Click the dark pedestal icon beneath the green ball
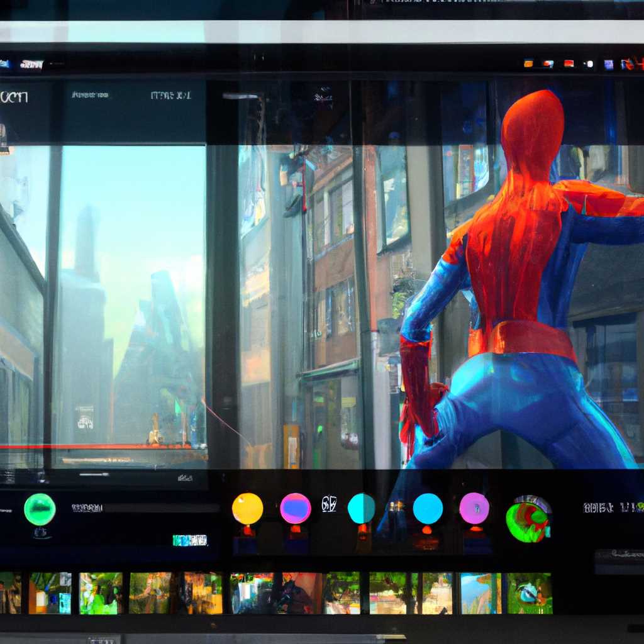 pyautogui.click(x=40, y=533)
